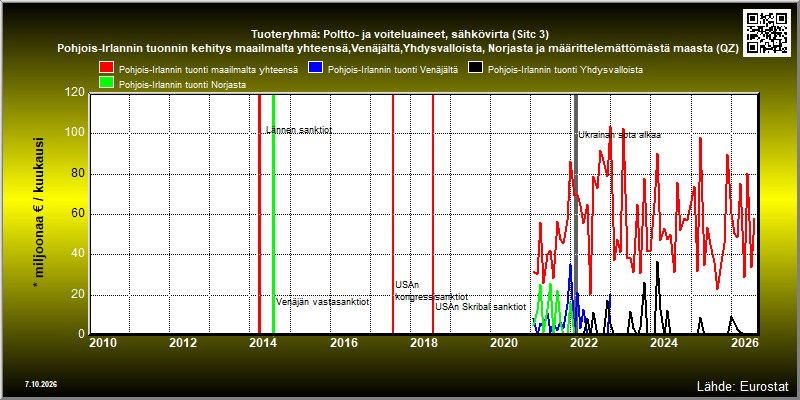Click the x-axis year 2010
This screenshot has width=800, height=400.
[104, 343]
